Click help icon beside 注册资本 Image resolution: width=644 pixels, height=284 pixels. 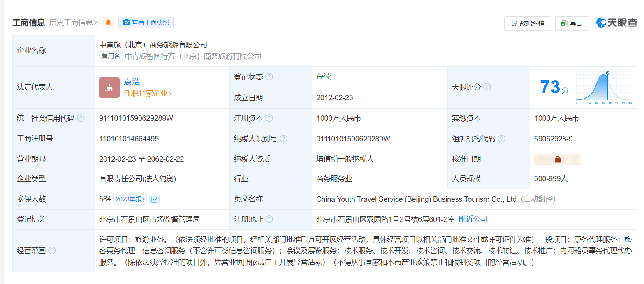(269, 118)
